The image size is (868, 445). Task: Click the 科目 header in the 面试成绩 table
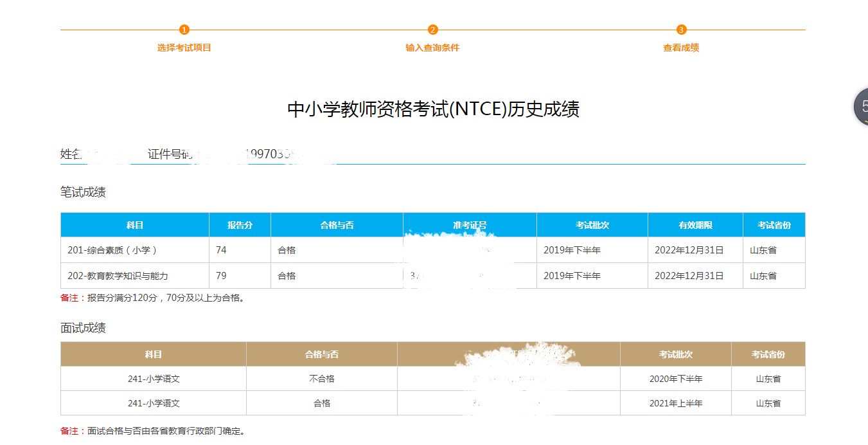154,354
